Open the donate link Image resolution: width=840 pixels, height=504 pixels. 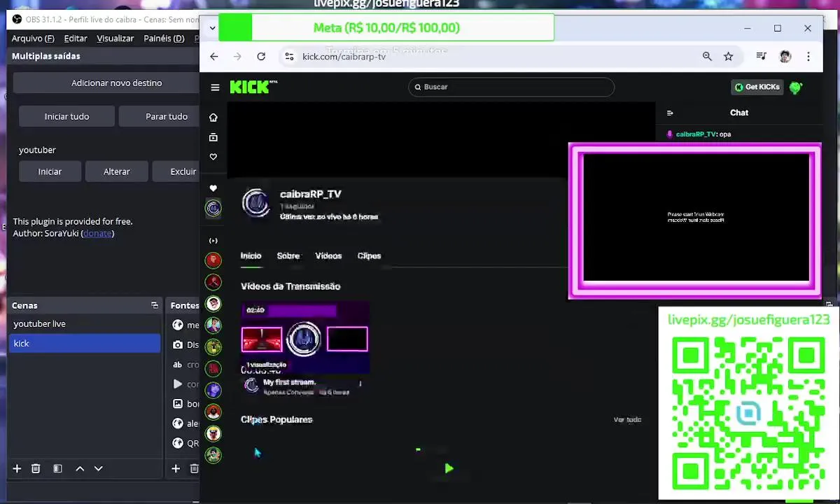(97, 233)
